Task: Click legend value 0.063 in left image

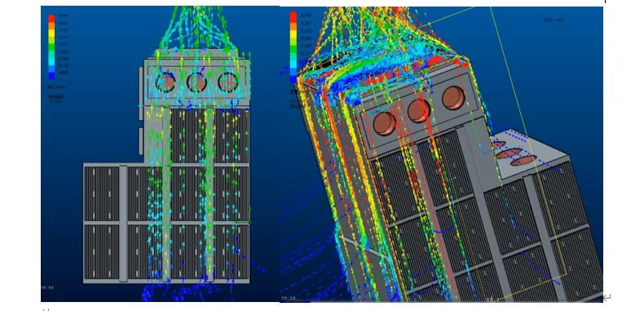Action: (64, 73)
